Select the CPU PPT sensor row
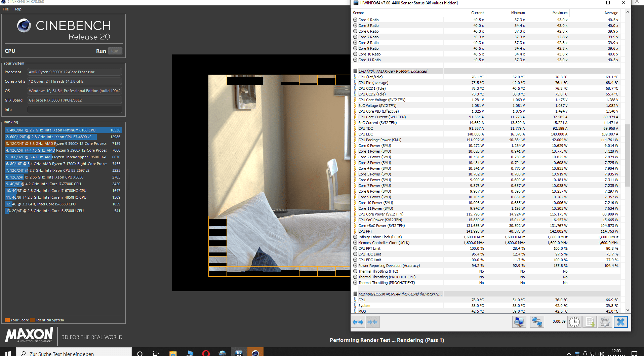Image resolution: width=644 pixels, height=356 pixels. pyautogui.click(x=486, y=231)
